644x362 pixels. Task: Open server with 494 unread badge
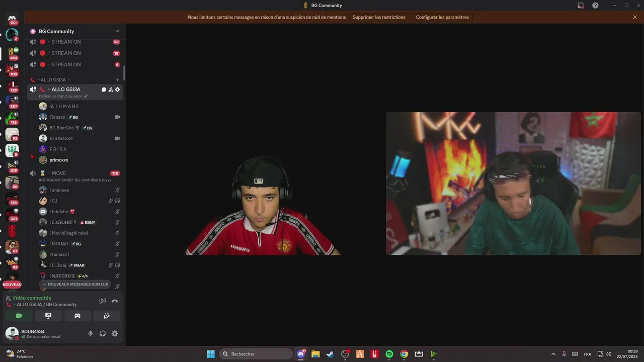[12, 53]
